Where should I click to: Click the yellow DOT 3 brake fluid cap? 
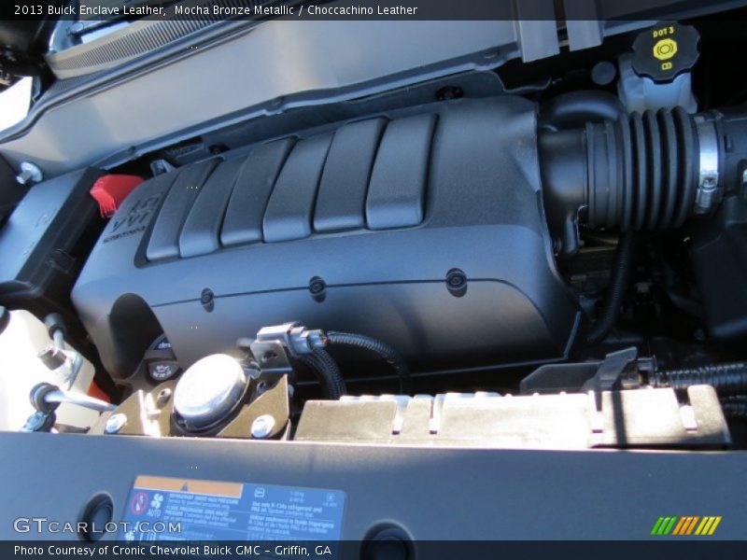pyautogui.click(x=666, y=51)
